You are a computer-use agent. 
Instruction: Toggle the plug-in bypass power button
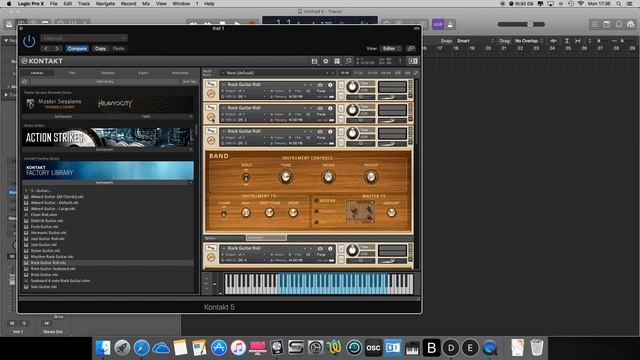pos(29,41)
